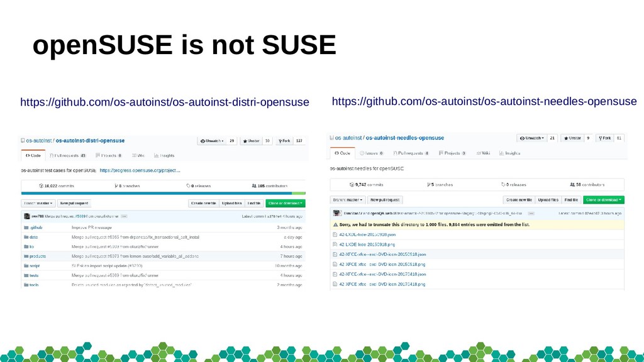Click file icon beside 42-XFCE DVD icon 20170418.png
The image size is (644, 362).
[335, 284]
